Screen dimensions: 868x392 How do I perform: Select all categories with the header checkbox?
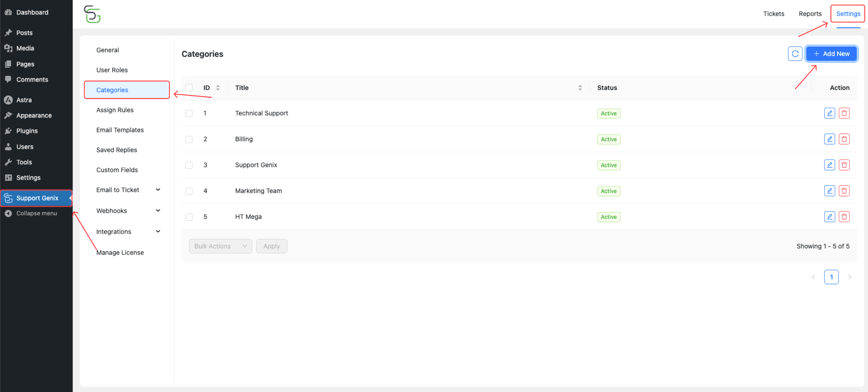pos(189,88)
